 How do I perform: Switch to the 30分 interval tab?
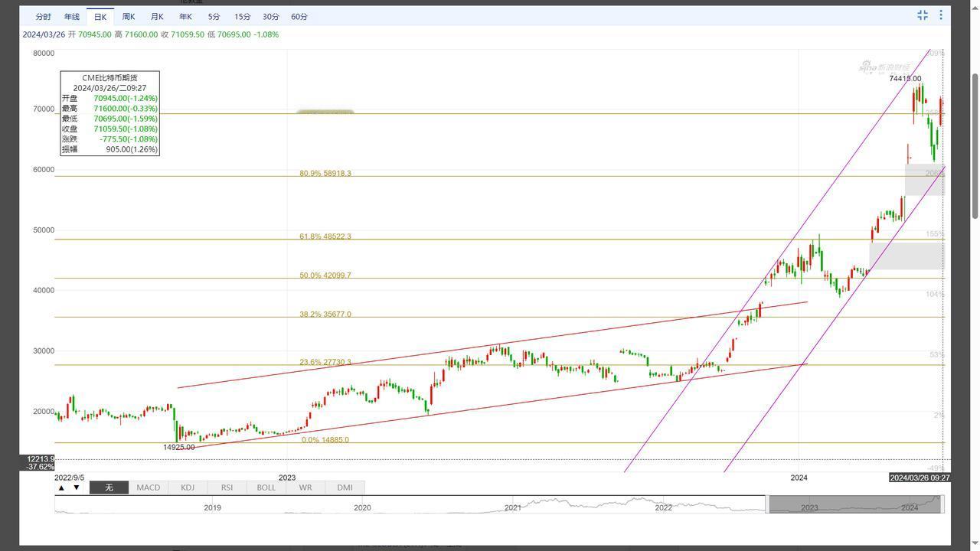pyautogui.click(x=271, y=16)
